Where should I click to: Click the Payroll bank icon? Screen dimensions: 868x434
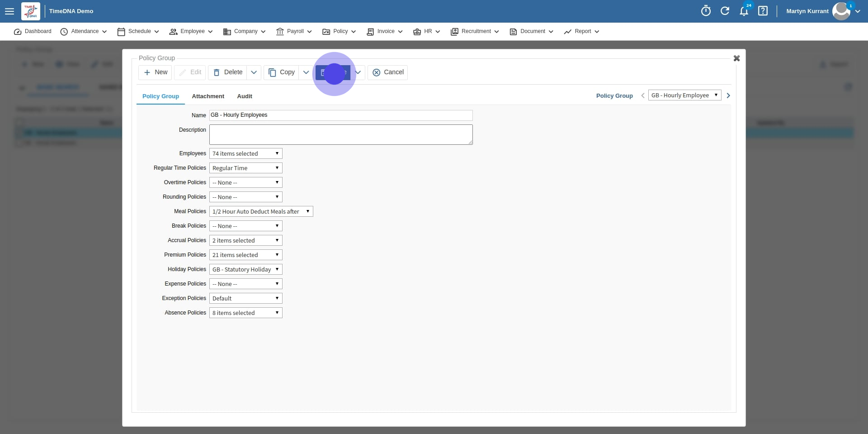(280, 32)
